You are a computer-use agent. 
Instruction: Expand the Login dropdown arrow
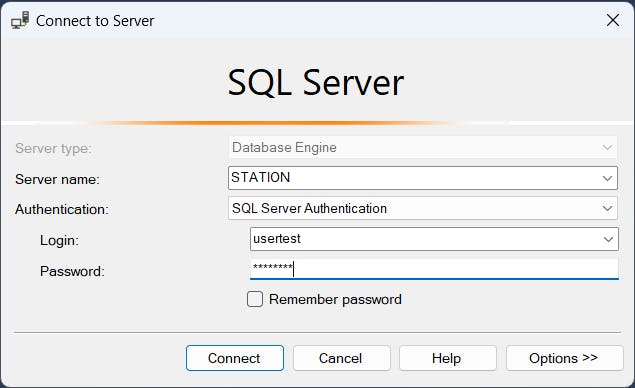608,239
